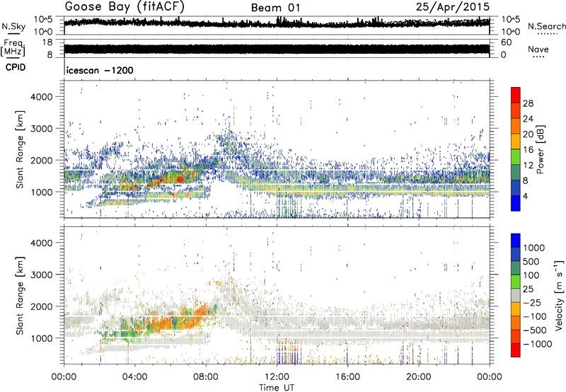The image size is (566, 392).
Task: Click the '4' tick on Power colorbar
Action: (526, 196)
